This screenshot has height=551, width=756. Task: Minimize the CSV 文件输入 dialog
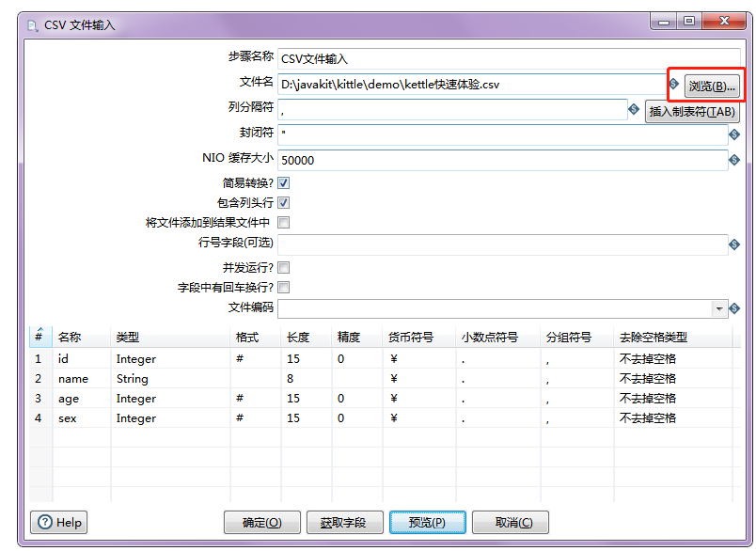point(664,22)
